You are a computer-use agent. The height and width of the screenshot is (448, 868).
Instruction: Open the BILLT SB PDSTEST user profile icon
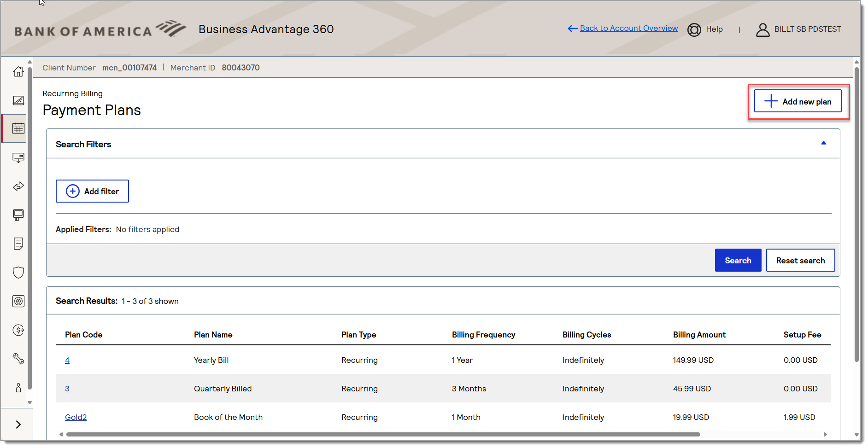[x=763, y=30]
